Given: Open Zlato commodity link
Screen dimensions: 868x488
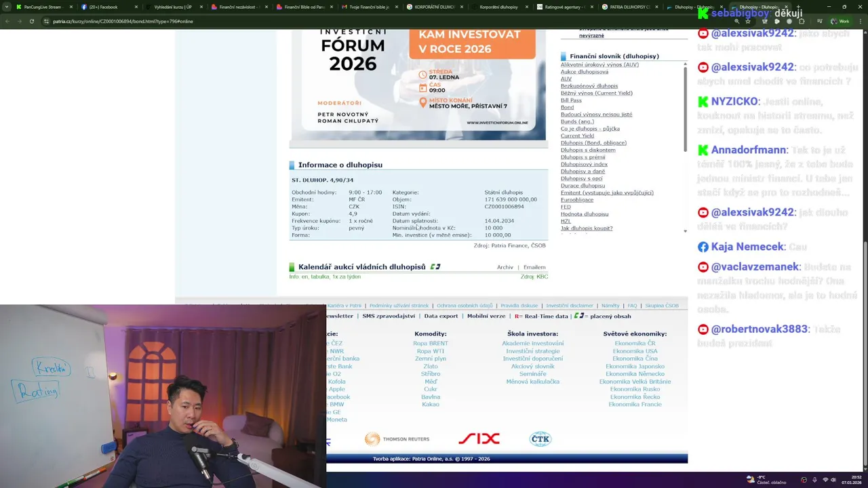Looking at the screenshot, I should (x=431, y=367).
